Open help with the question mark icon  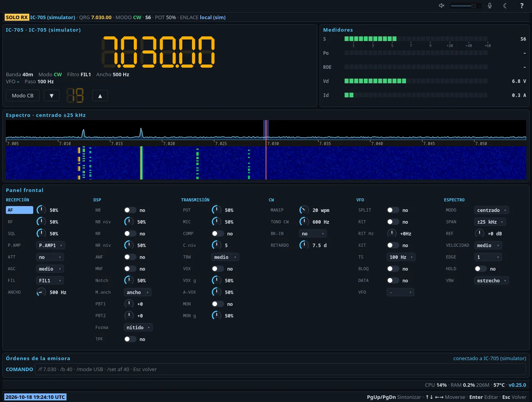[521, 5]
